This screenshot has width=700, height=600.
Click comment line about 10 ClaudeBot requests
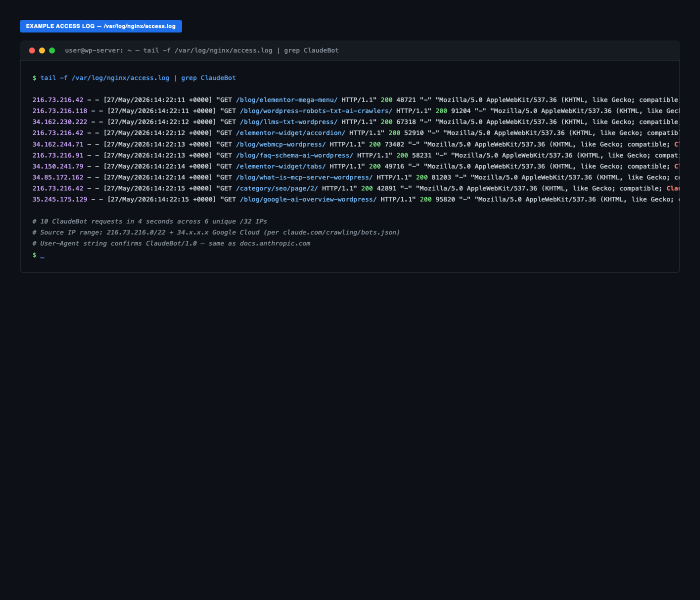(150, 221)
